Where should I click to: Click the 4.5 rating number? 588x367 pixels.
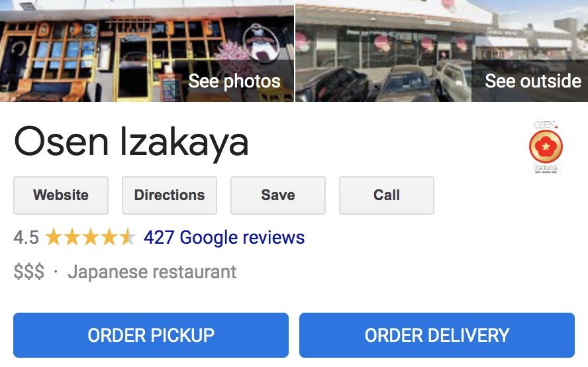point(26,238)
